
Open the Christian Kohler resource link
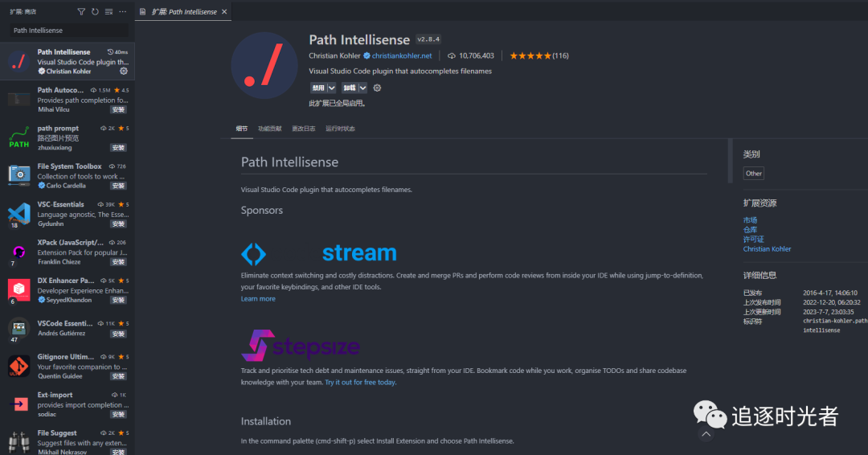[768, 249]
